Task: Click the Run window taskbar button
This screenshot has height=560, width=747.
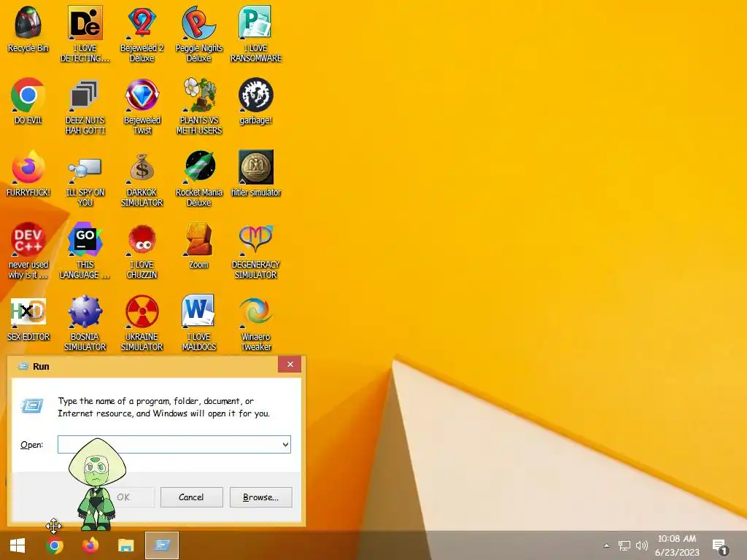Action: pyautogui.click(x=162, y=545)
